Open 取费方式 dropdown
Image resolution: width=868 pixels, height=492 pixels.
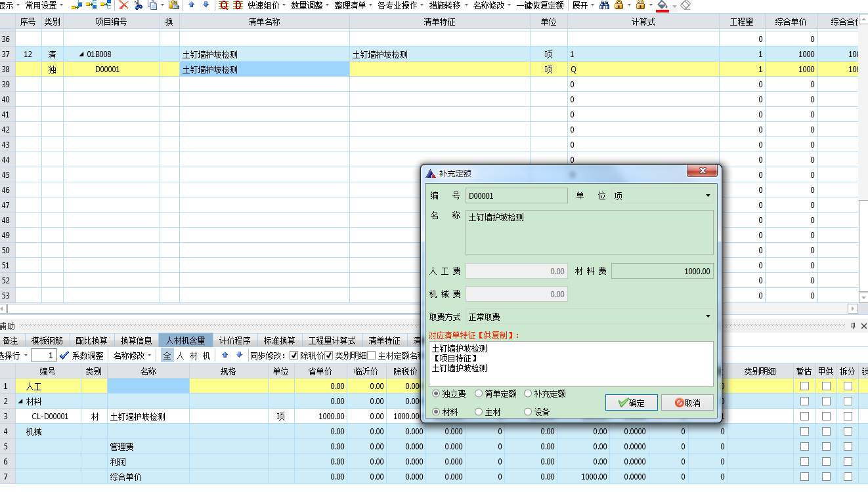pyautogui.click(x=708, y=317)
